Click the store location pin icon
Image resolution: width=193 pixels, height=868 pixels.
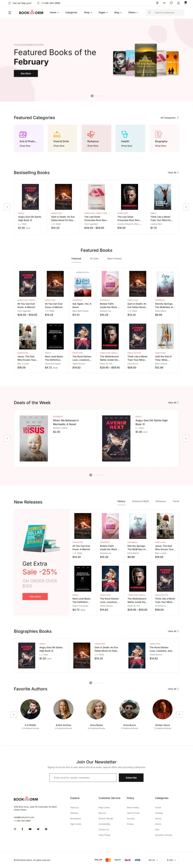[x=157, y=3]
